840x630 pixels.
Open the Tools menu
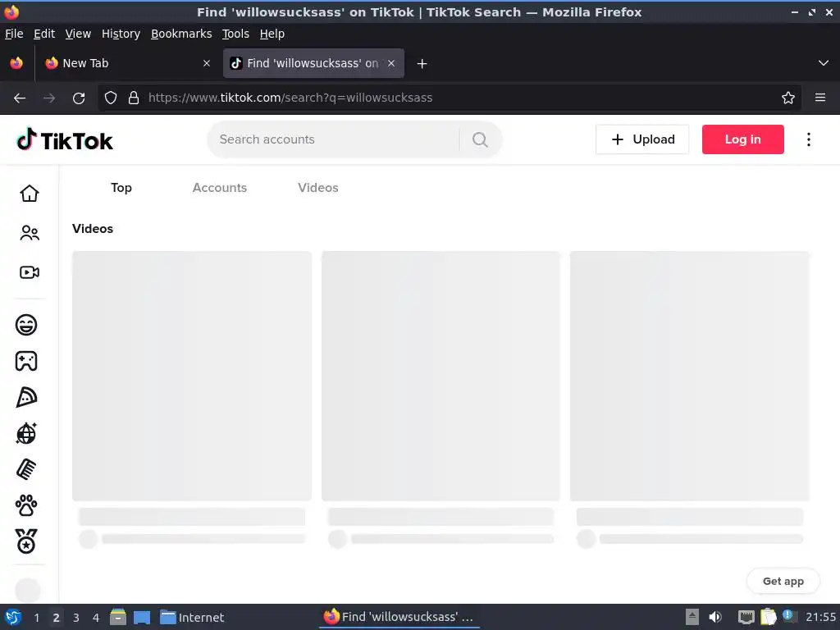(235, 34)
